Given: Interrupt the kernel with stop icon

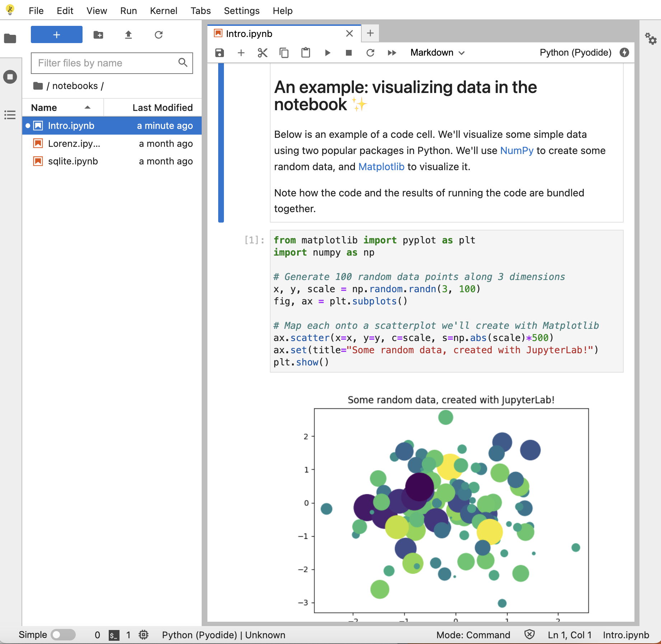Looking at the screenshot, I should (349, 53).
